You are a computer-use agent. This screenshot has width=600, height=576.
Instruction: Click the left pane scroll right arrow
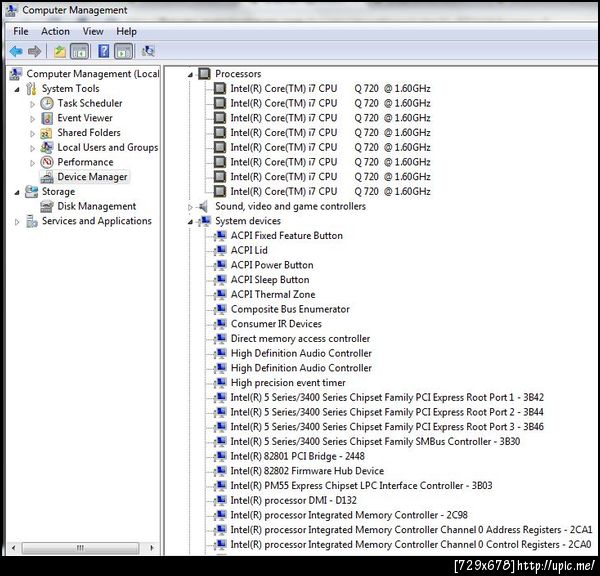(152, 548)
